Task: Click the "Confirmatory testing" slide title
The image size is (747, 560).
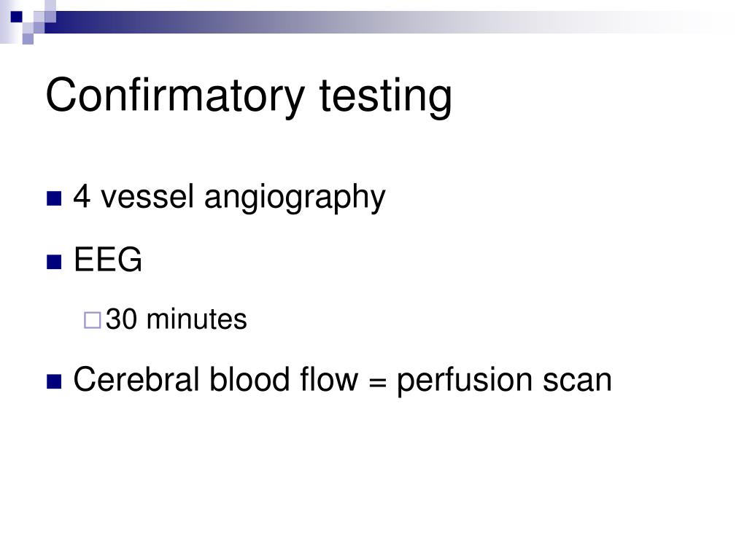Action: (x=248, y=97)
